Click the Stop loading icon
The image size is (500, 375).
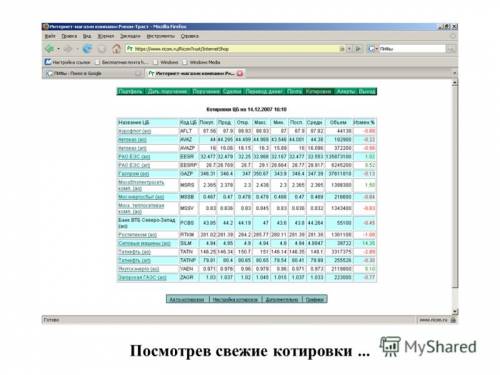coord(102,49)
